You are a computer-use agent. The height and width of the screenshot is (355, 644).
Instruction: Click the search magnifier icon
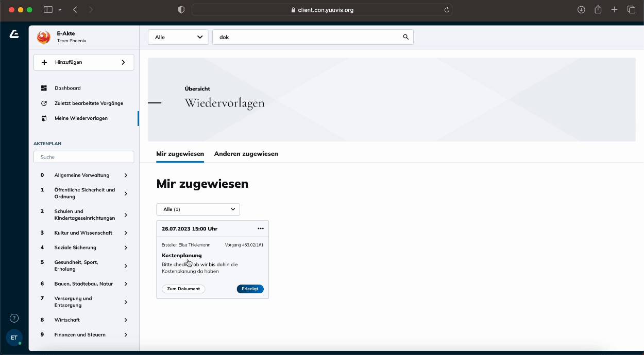(405, 37)
